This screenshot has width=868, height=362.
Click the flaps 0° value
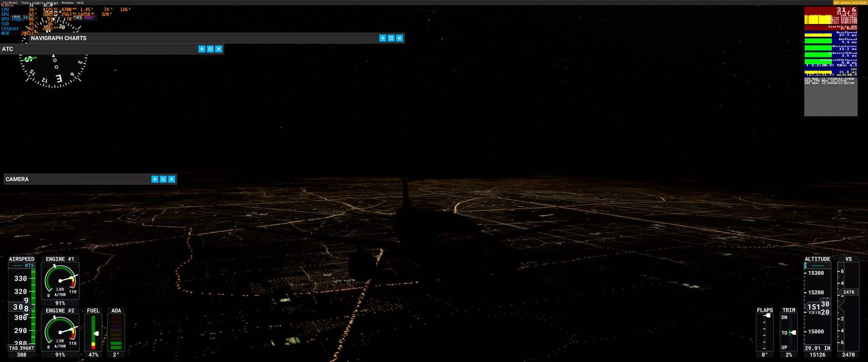point(764,355)
